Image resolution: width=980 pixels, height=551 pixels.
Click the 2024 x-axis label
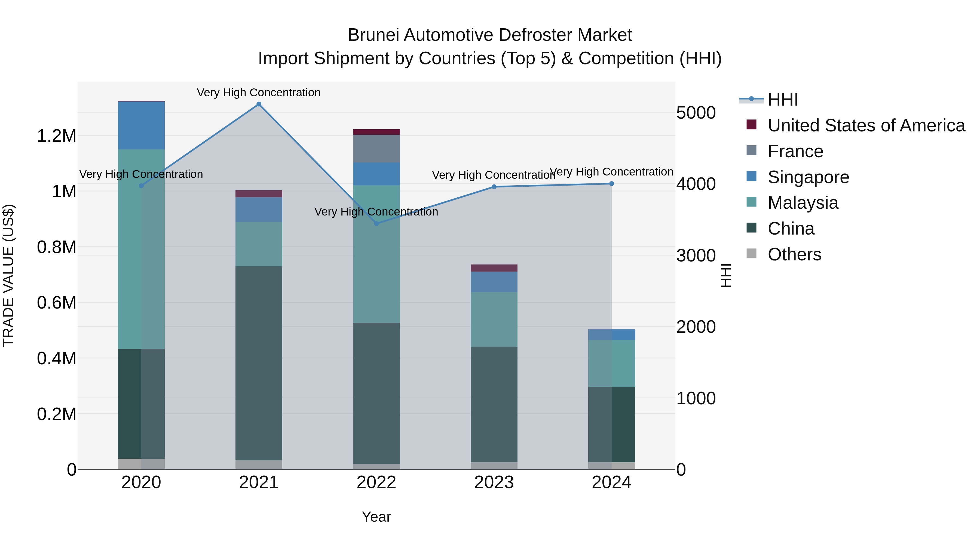(612, 482)
